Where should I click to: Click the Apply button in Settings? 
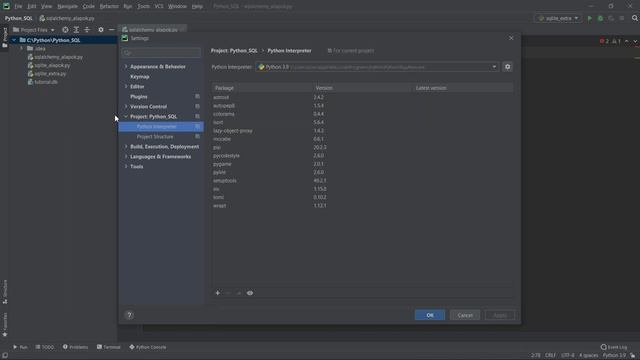point(500,315)
